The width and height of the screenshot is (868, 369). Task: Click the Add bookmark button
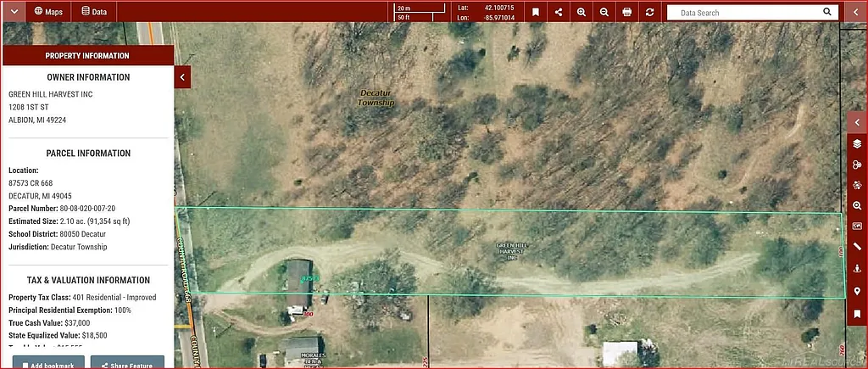[x=46, y=363]
